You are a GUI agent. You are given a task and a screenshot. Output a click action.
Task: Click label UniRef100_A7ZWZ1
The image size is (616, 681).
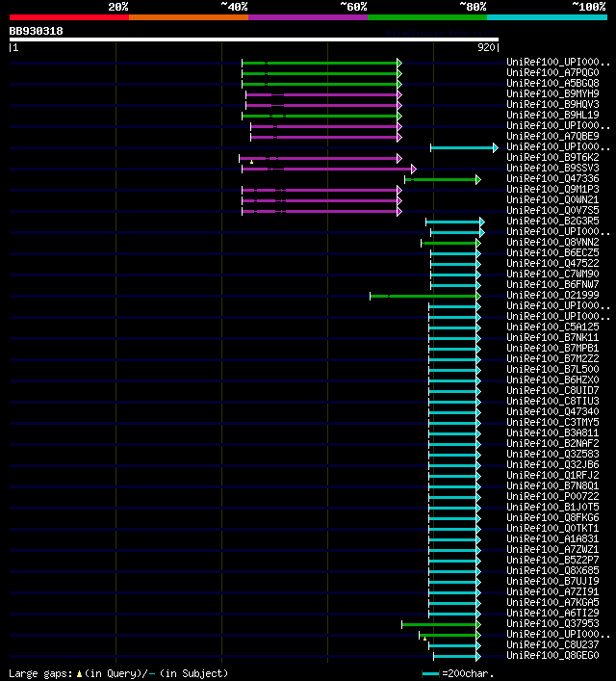tap(552, 549)
